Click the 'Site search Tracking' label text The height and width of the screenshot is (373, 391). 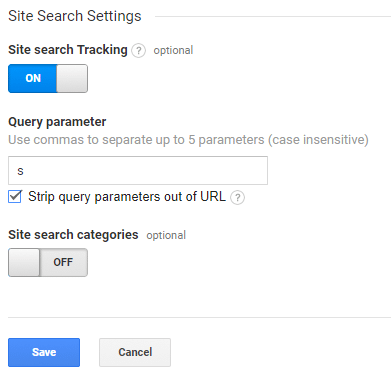coord(68,50)
